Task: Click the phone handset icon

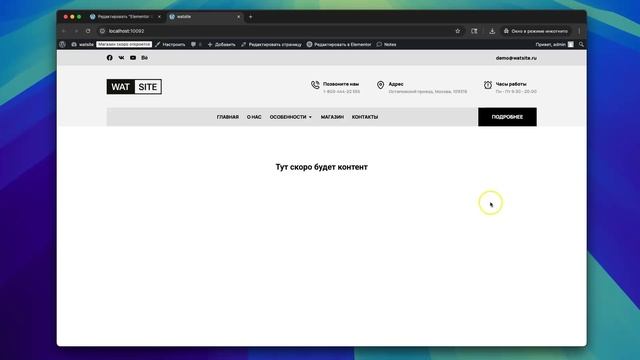Action: (315, 85)
